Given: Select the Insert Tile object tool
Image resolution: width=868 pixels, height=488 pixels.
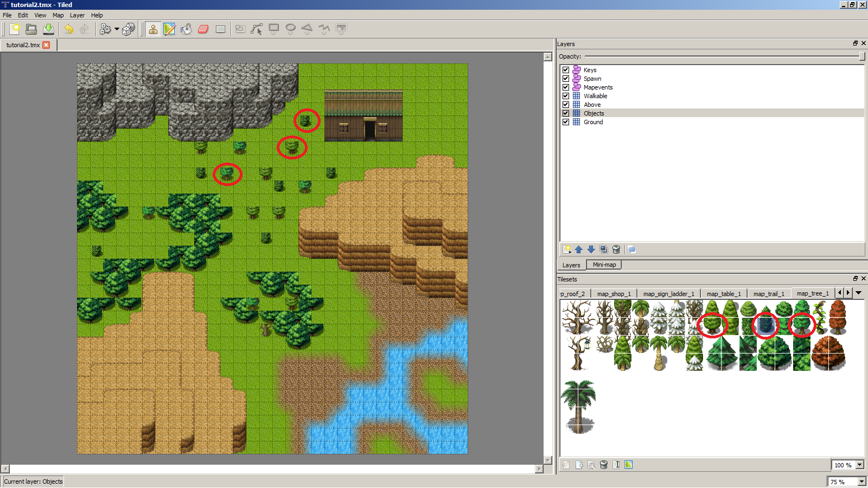Looking at the screenshot, I should tap(341, 29).
